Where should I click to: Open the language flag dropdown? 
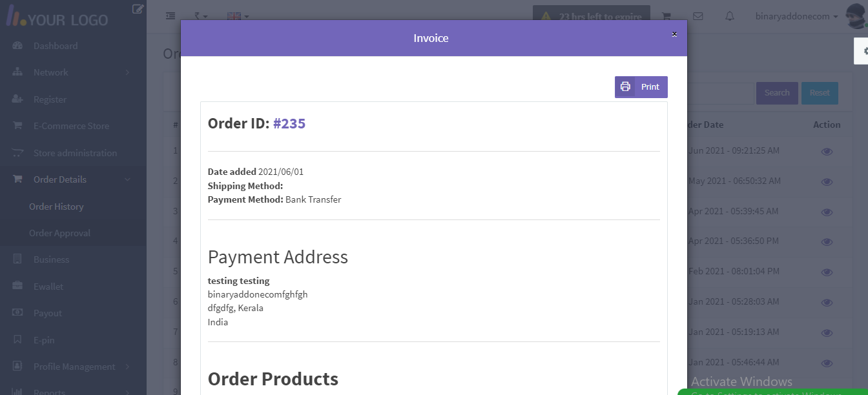click(238, 16)
